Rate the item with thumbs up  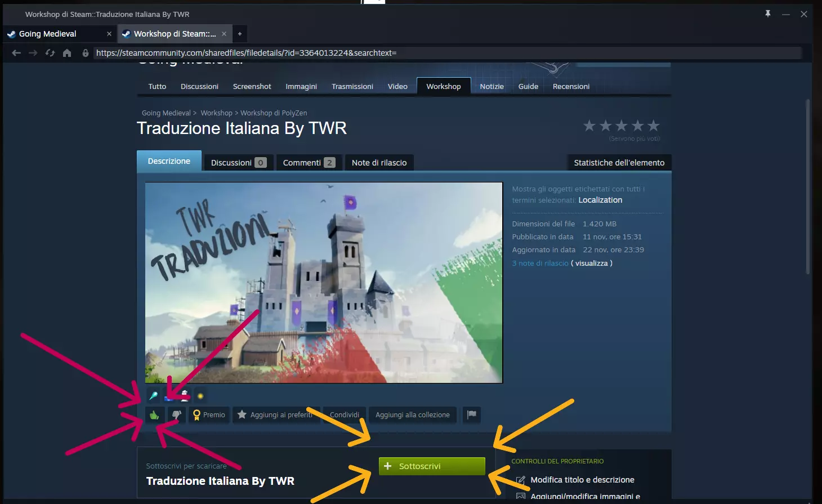coord(155,415)
